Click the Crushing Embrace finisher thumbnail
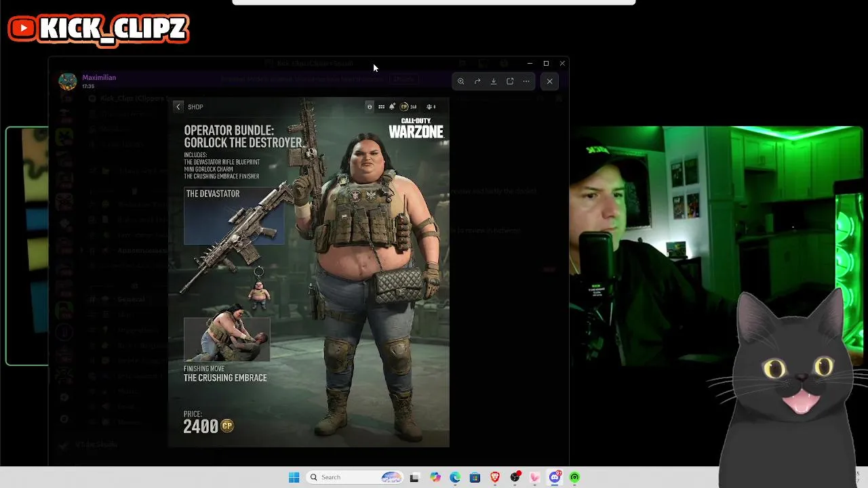868x488 pixels. tap(226, 340)
